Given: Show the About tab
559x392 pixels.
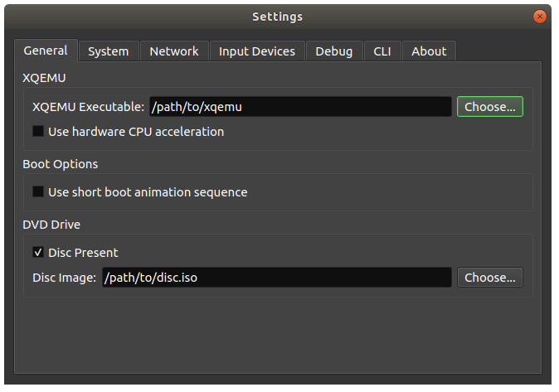Looking at the screenshot, I should click(429, 51).
